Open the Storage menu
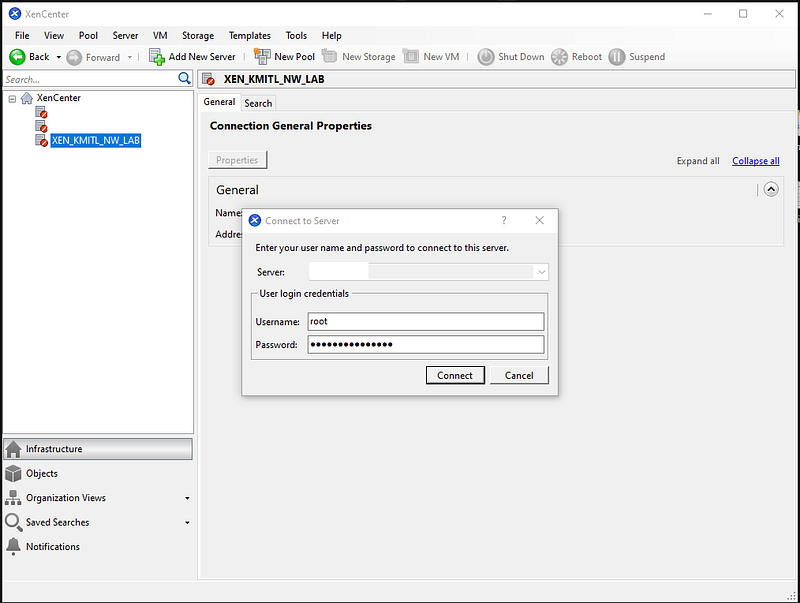Viewport: 800px width, 603px height. (197, 36)
